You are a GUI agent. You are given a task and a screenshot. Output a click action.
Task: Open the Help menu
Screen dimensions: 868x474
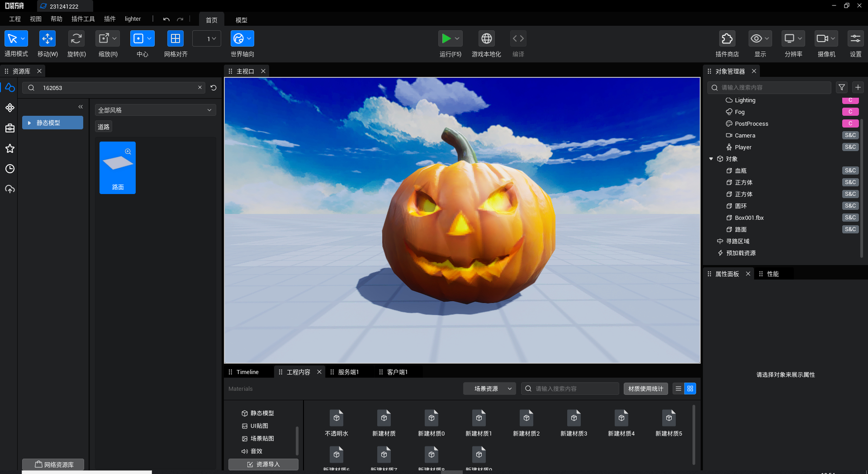[57, 19]
